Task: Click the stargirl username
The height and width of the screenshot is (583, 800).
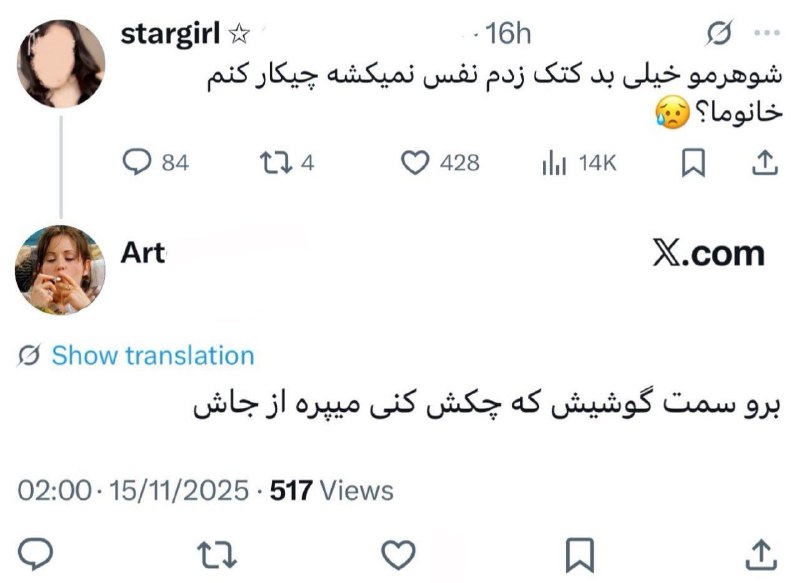Action: coord(170,34)
